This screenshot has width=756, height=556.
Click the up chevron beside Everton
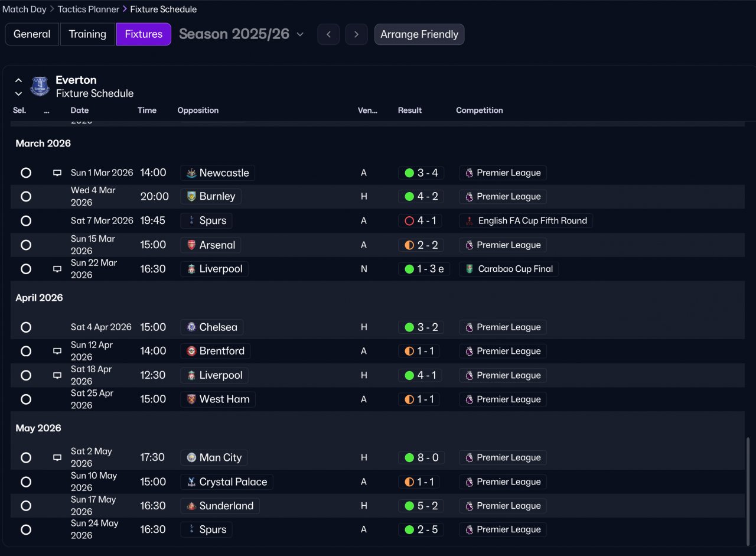(18, 80)
